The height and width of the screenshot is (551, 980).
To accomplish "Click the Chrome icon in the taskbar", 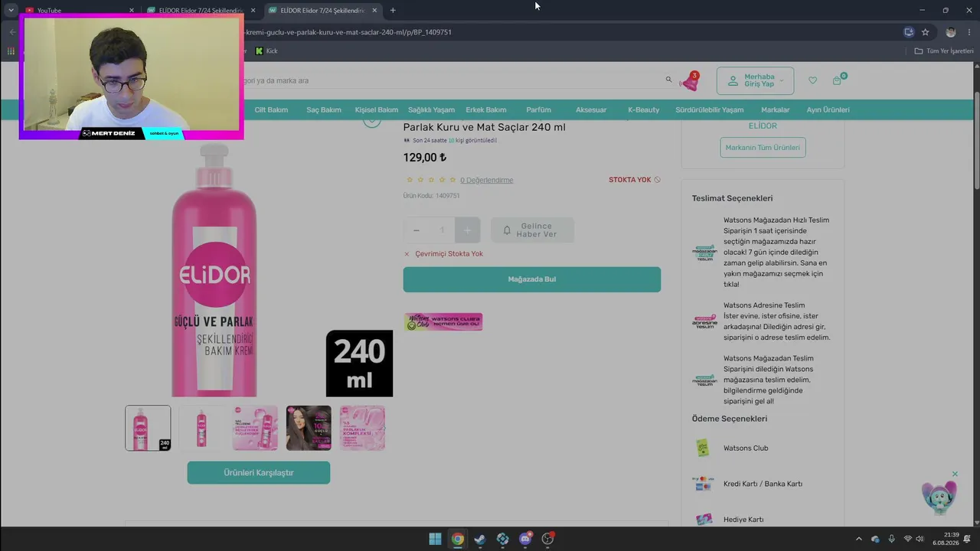I will coord(457,539).
